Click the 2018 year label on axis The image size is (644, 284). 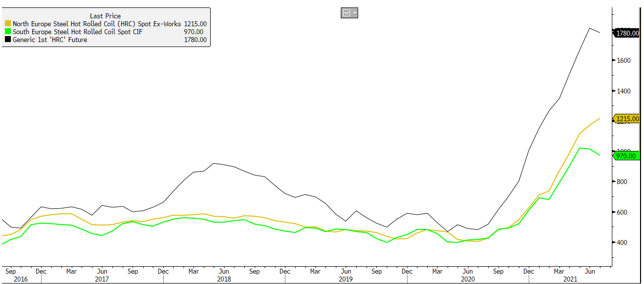click(x=224, y=280)
